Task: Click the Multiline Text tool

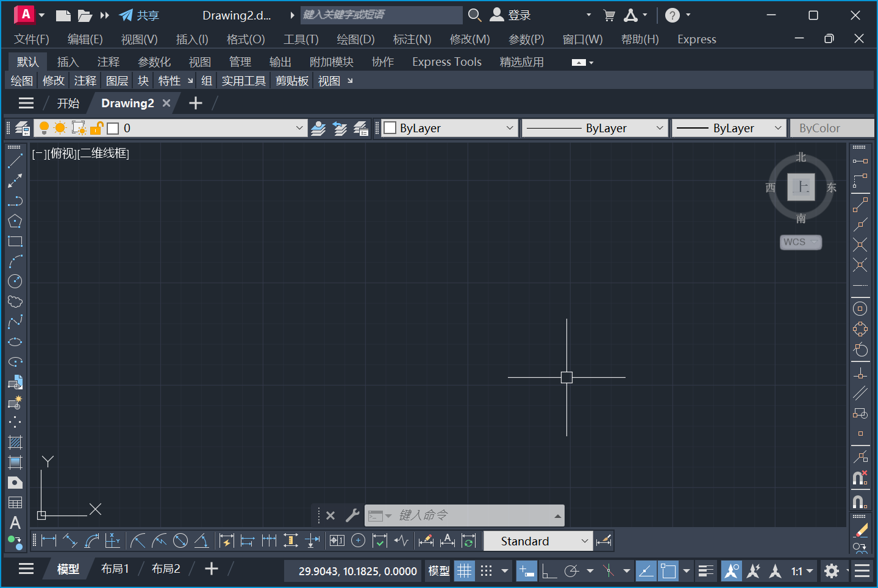Action: 15,523
